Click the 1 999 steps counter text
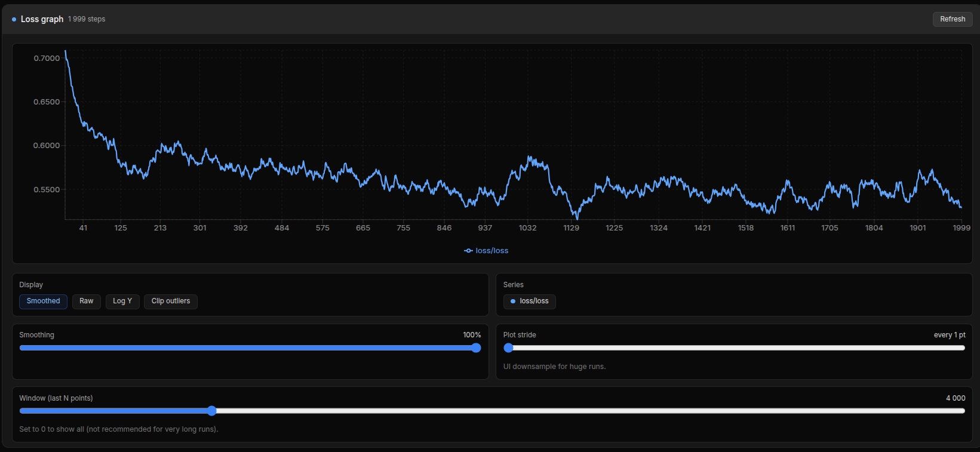This screenshot has width=980, height=452. coord(87,19)
